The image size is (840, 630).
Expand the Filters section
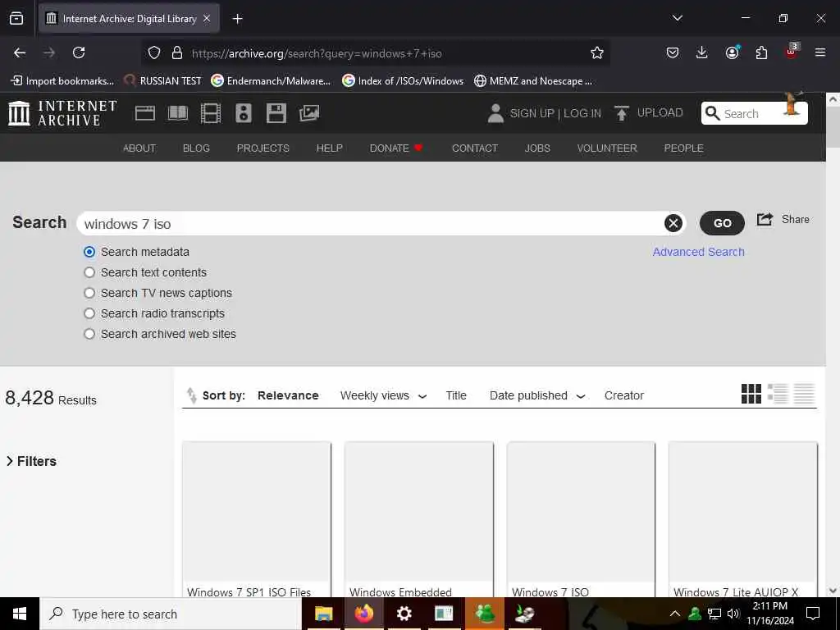pyautogui.click(x=31, y=461)
